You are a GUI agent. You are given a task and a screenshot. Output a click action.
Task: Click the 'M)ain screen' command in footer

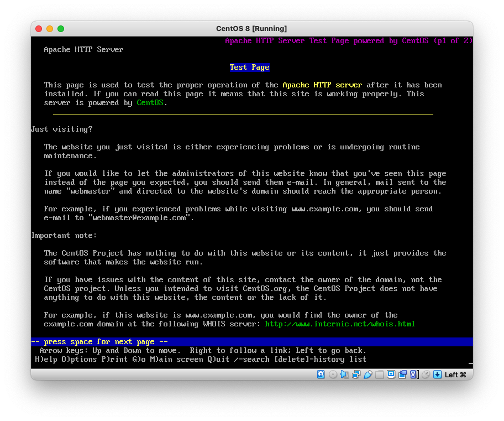point(176,359)
